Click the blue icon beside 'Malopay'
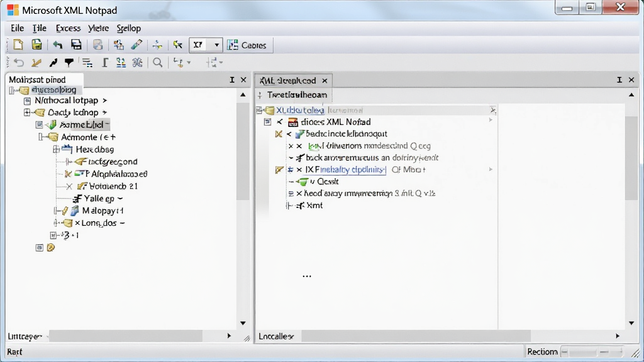Viewport: 644px width, 362px height. (x=75, y=211)
